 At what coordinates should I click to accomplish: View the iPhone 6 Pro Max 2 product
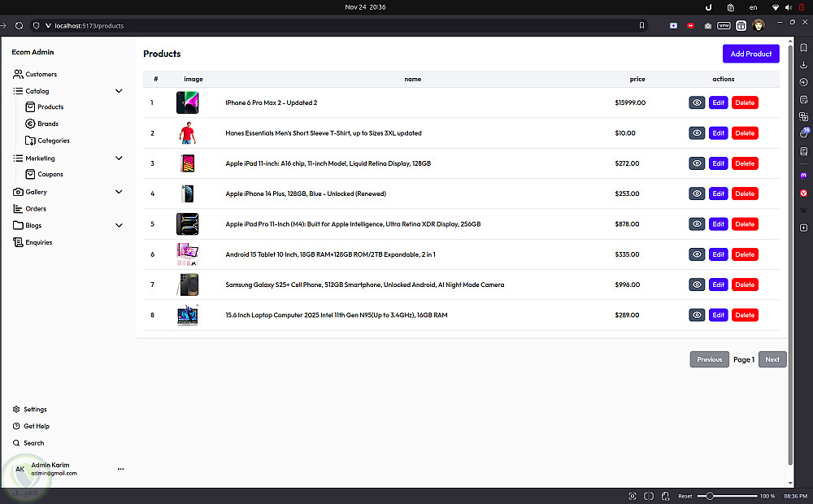[697, 102]
